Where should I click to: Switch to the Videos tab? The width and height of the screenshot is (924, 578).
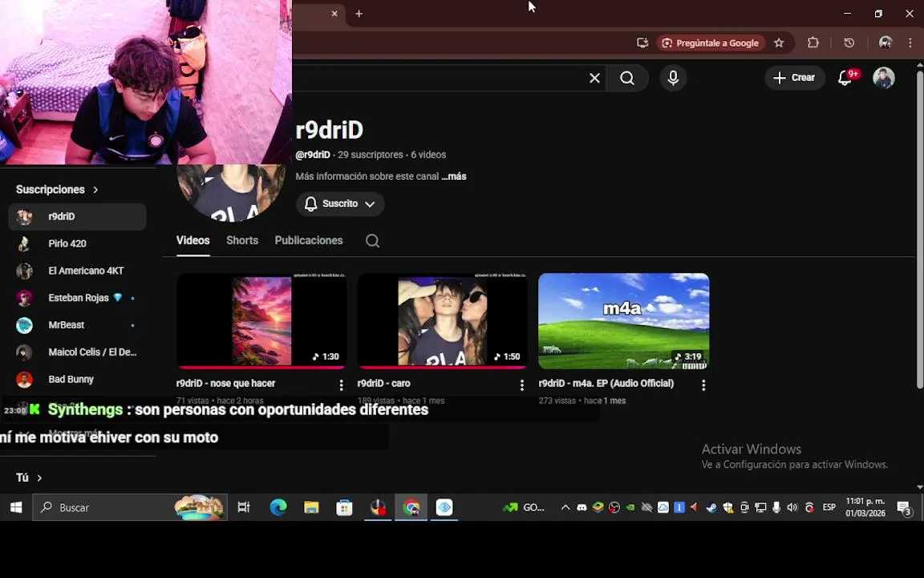pyautogui.click(x=192, y=241)
